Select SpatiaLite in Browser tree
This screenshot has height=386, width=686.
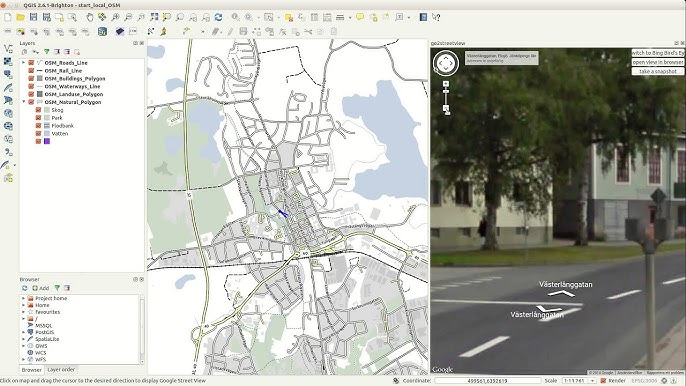tap(47, 339)
